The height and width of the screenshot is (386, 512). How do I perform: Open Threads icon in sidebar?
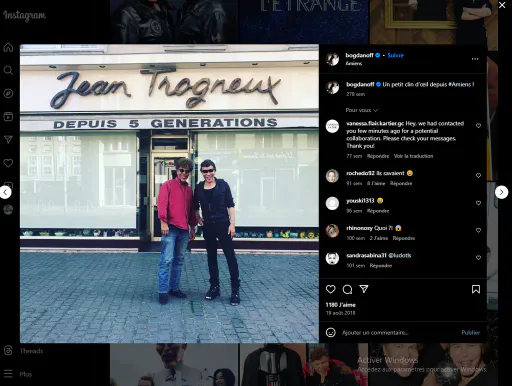[8, 350]
